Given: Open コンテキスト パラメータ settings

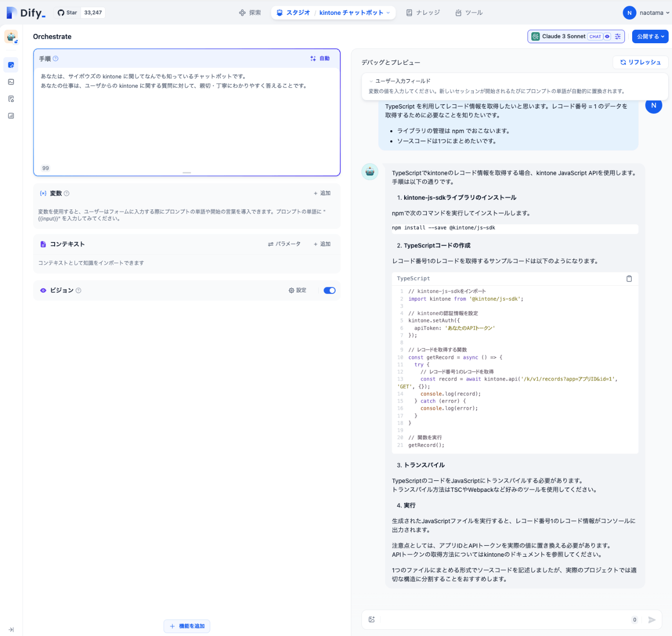Looking at the screenshot, I should click(284, 244).
